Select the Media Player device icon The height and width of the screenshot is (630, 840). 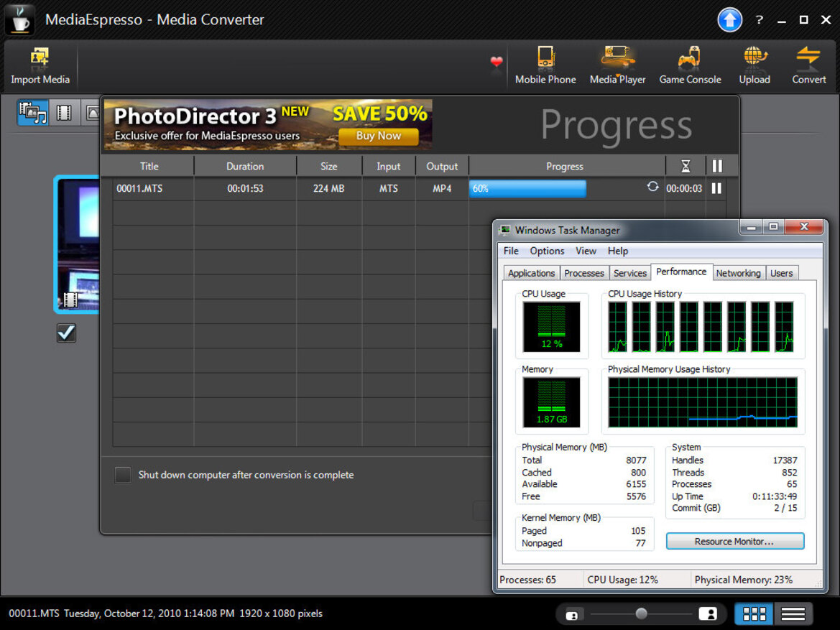click(618, 56)
